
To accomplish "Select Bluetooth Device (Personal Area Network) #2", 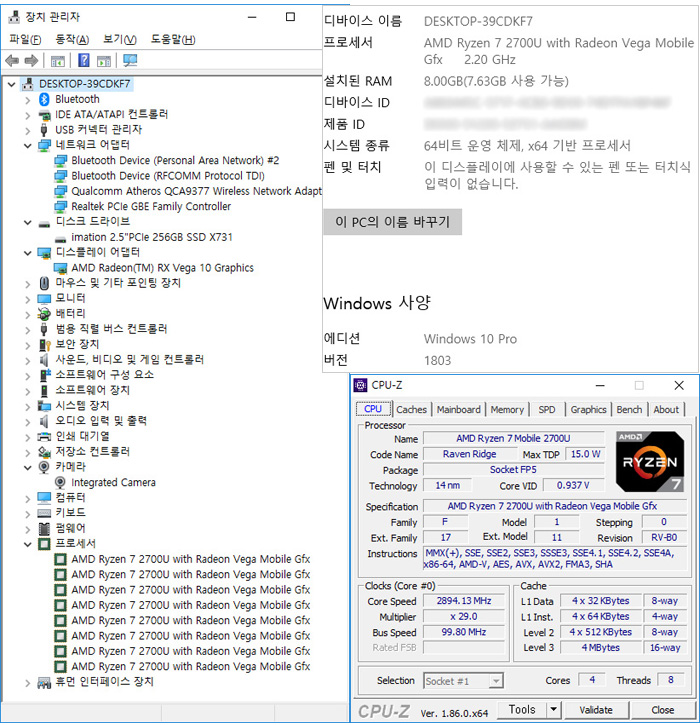I will (175, 160).
